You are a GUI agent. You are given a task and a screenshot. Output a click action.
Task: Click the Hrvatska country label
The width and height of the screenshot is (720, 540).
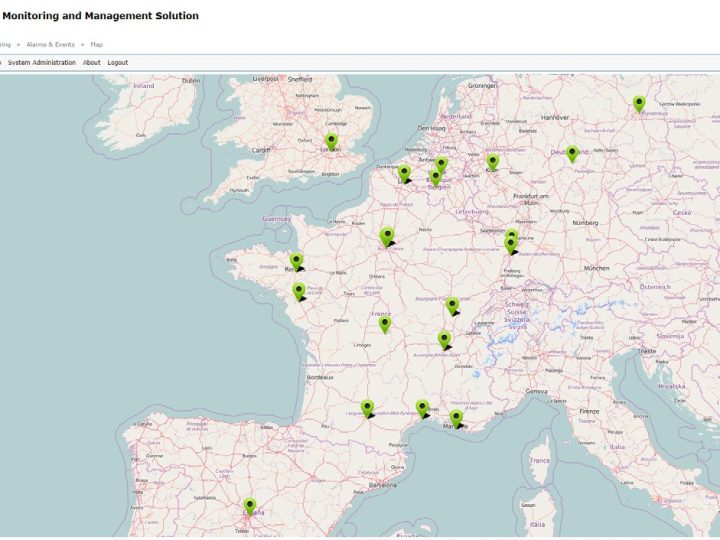672,386
